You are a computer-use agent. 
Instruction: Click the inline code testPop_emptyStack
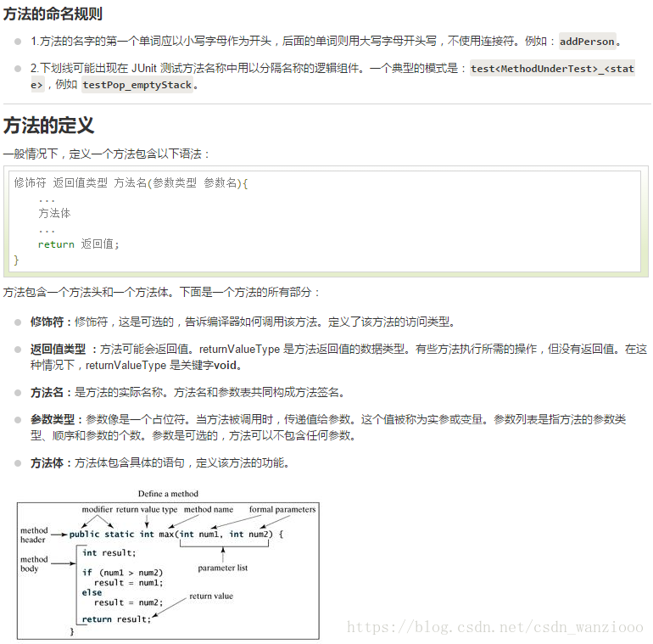tap(137, 85)
